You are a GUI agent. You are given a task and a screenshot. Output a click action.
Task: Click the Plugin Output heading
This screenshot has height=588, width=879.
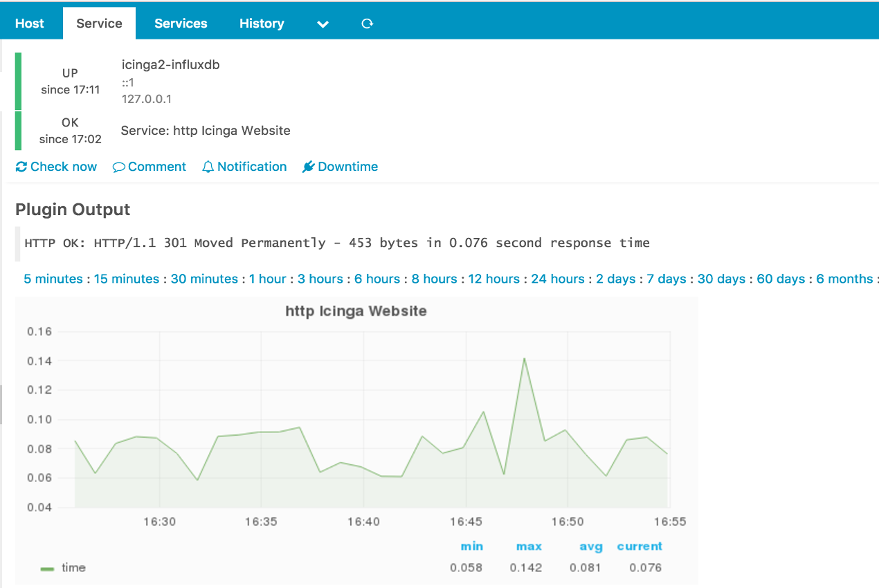(x=73, y=210)
